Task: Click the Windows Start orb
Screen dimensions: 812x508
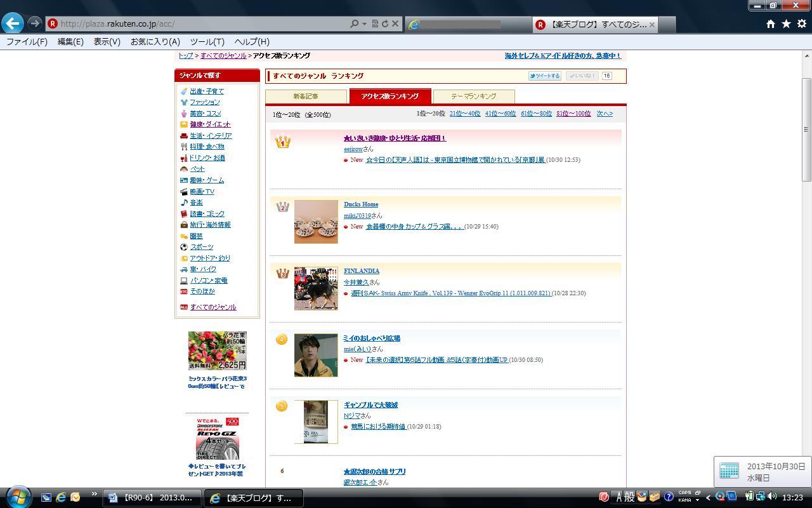Action: pos(18,497)
